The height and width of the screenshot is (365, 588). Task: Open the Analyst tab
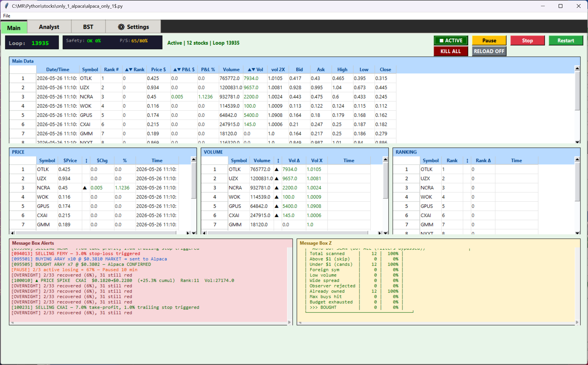tap(49, 27)
